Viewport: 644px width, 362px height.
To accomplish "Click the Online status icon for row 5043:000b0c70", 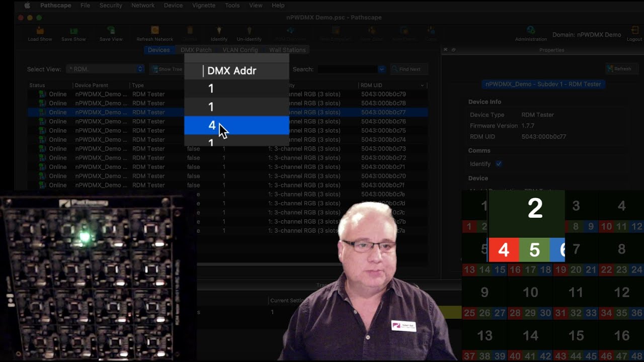I will (x=43, y=176).
